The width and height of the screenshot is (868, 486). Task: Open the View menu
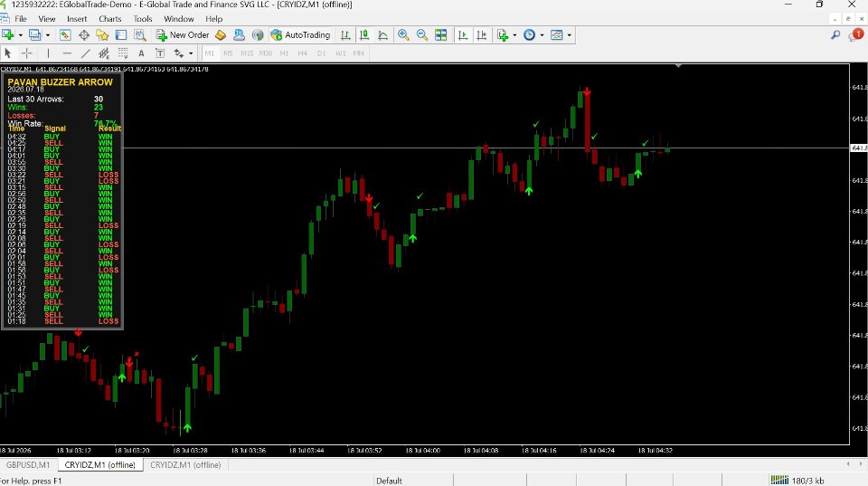click(x=46, y=19)
